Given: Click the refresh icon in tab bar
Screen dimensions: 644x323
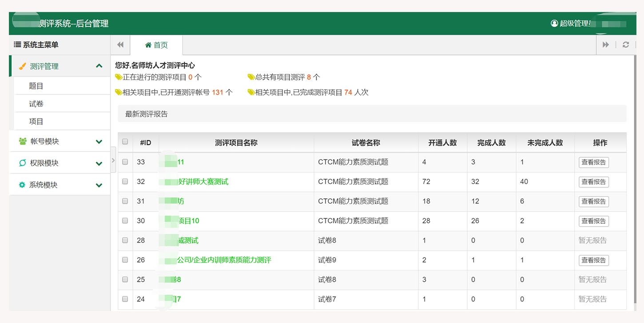Looking at the screenshot, I should click(626, 45).
